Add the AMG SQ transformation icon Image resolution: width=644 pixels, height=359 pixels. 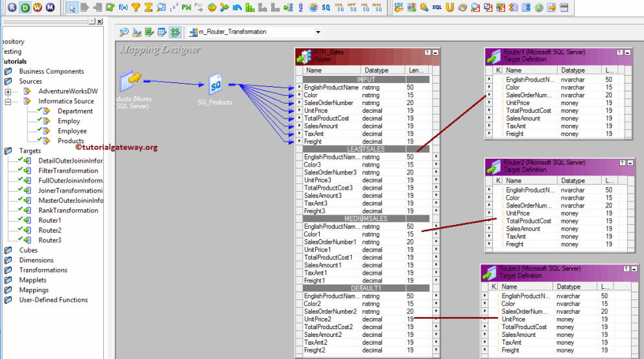377,7
